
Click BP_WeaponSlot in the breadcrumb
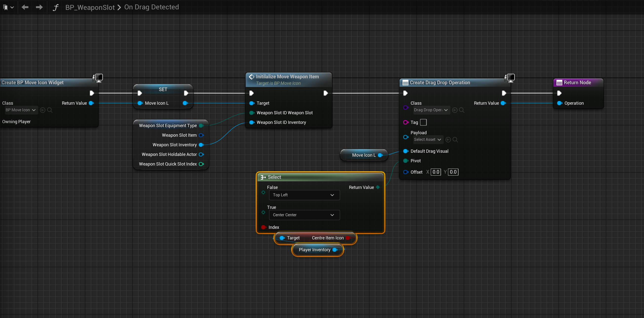click(x=90, y=7)
